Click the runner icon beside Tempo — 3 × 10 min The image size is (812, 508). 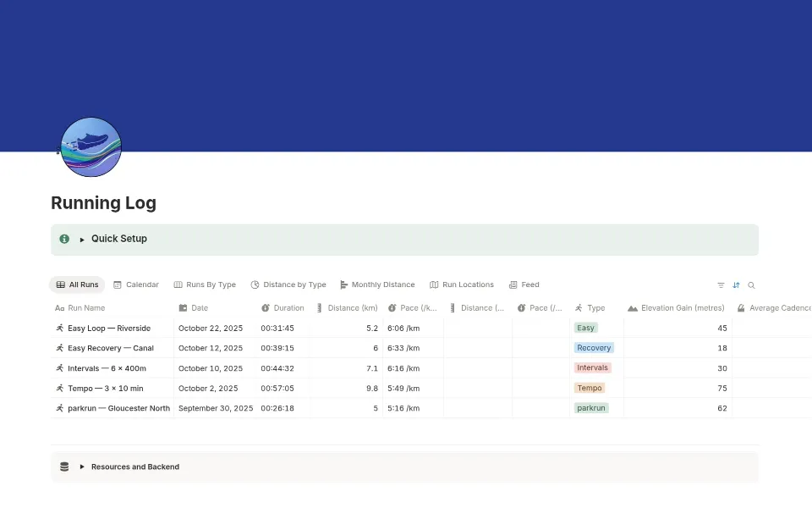pyautogui.click(x=59, y=389)
